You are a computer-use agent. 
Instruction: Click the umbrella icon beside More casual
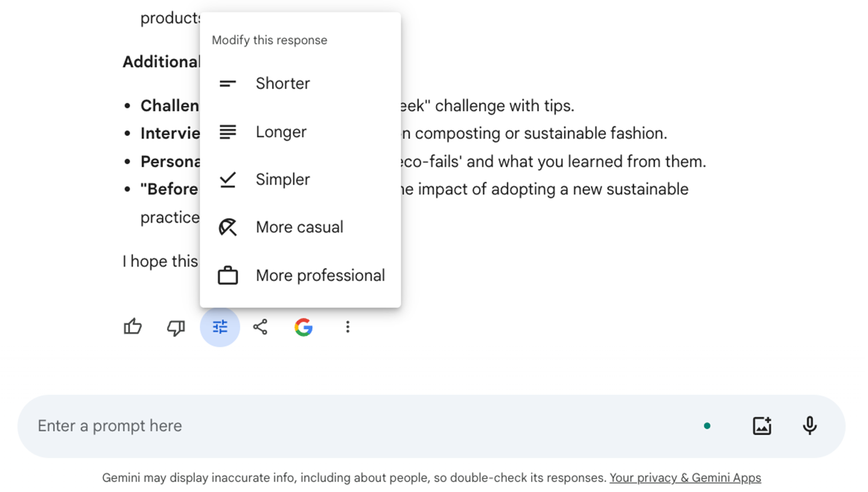click(x=228, y=227)
